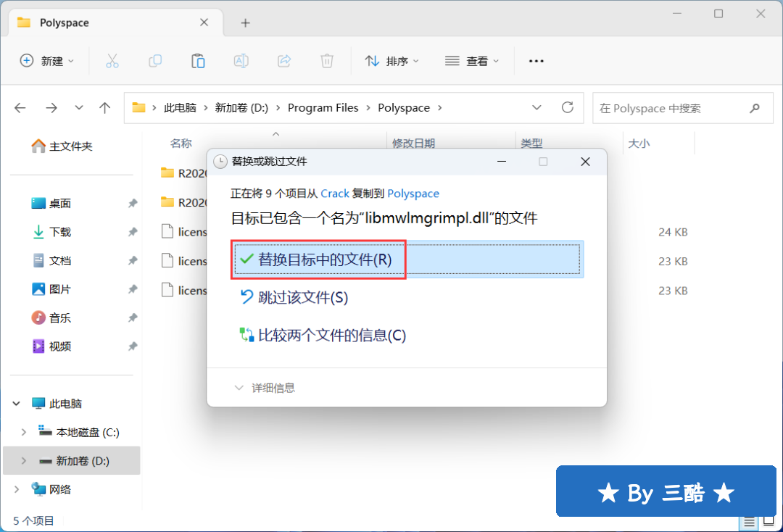Open the 新建 dropdown menu
The width and height of the screenshot is (783, 532).
[47, 61]
